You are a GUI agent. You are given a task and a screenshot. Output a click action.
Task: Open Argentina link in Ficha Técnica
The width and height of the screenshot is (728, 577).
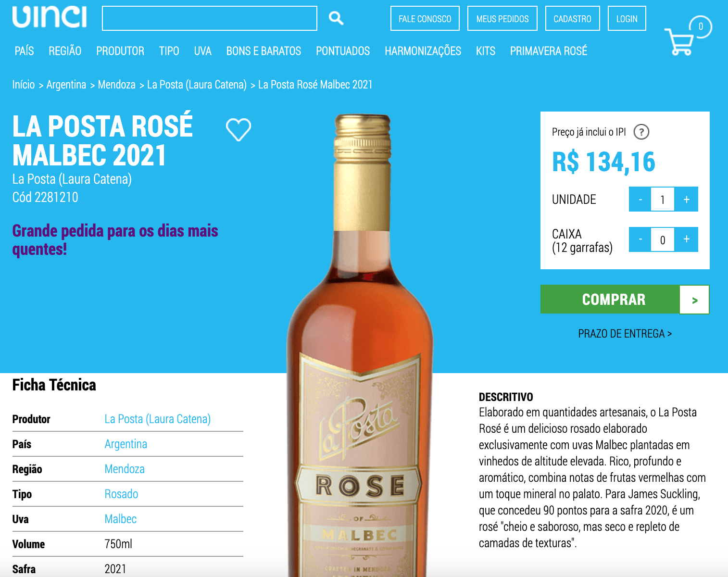[x=126, y=444]
